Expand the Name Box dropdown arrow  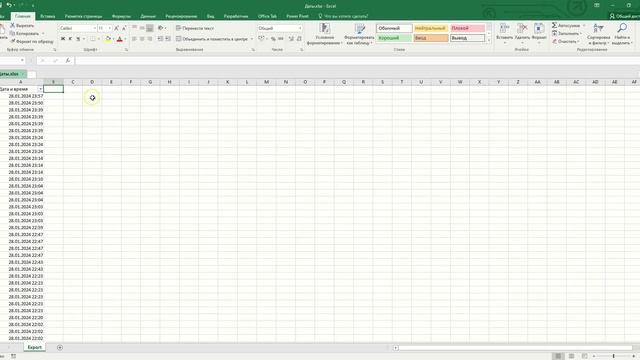tap(22, 60)
